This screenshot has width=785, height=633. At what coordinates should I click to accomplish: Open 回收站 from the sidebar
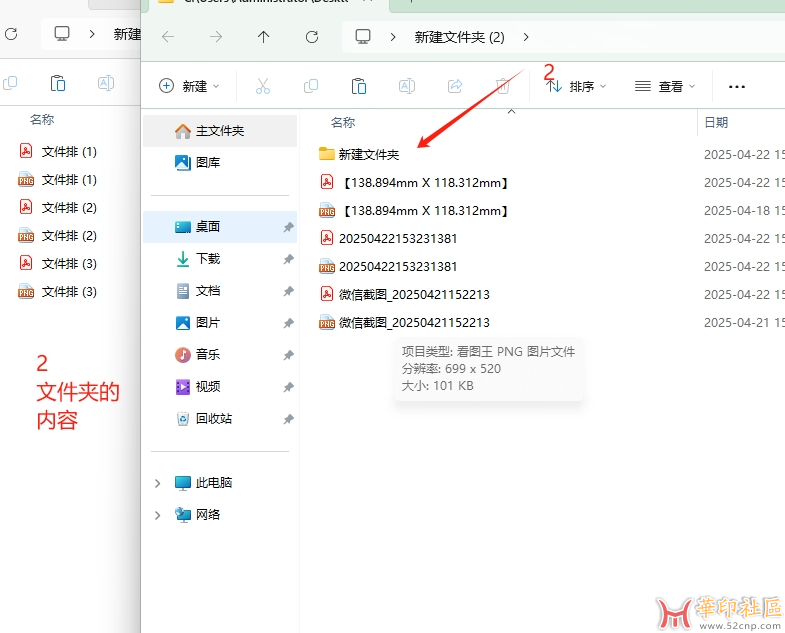[x=213, y=419]
